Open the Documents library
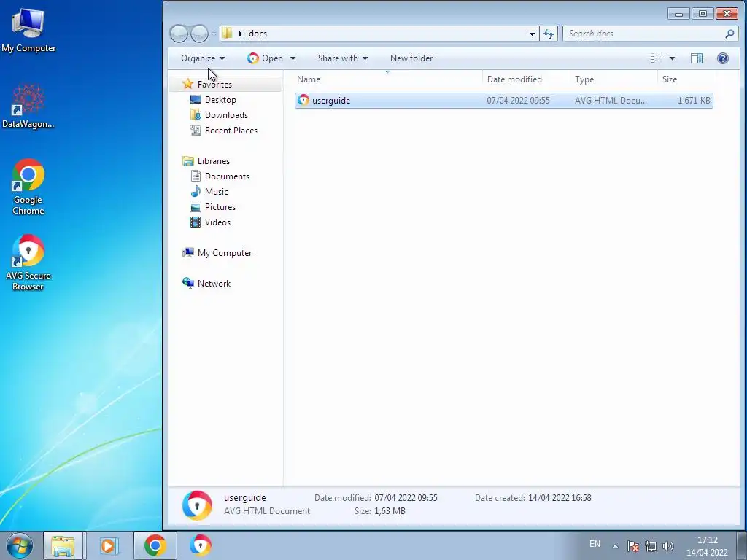The width and height of the screenshot is (747, 560). 227,176
